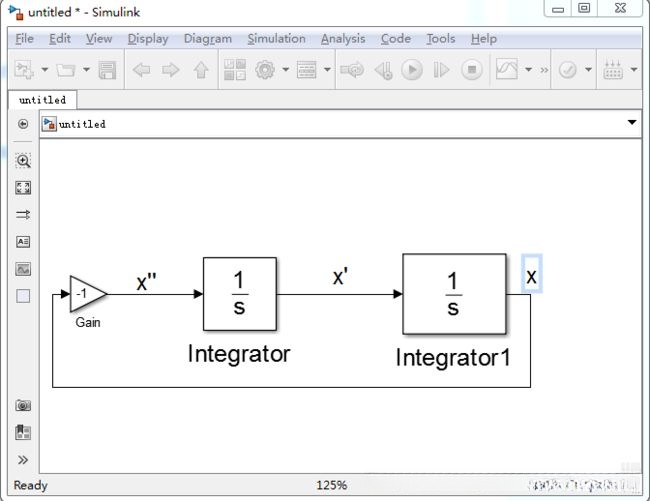
Task: Open the Help menu
Action: (x=484, y=39)
